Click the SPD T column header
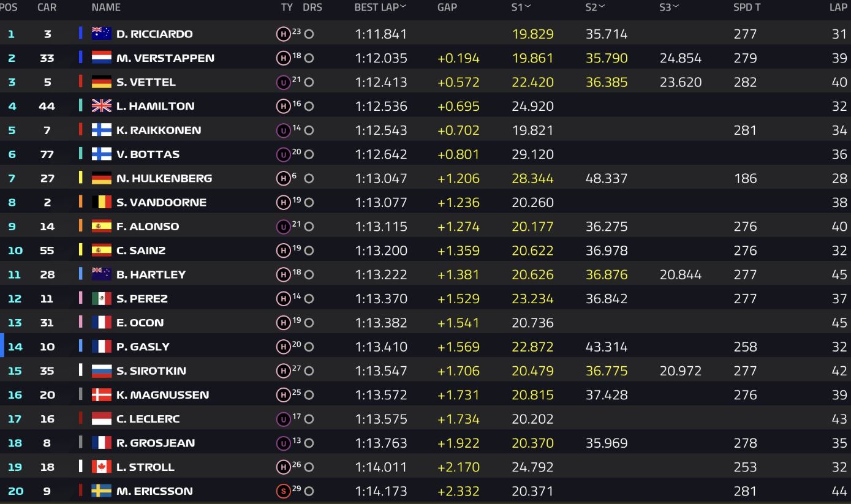The height and width of the screenshot is (504, 851). 747,7
